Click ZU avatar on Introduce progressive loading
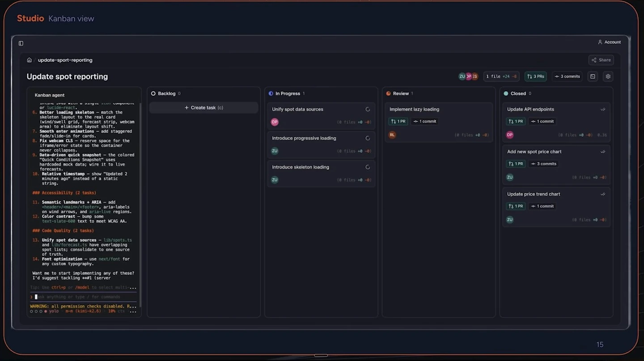This screenshot has width=644, height=361. 275,151
